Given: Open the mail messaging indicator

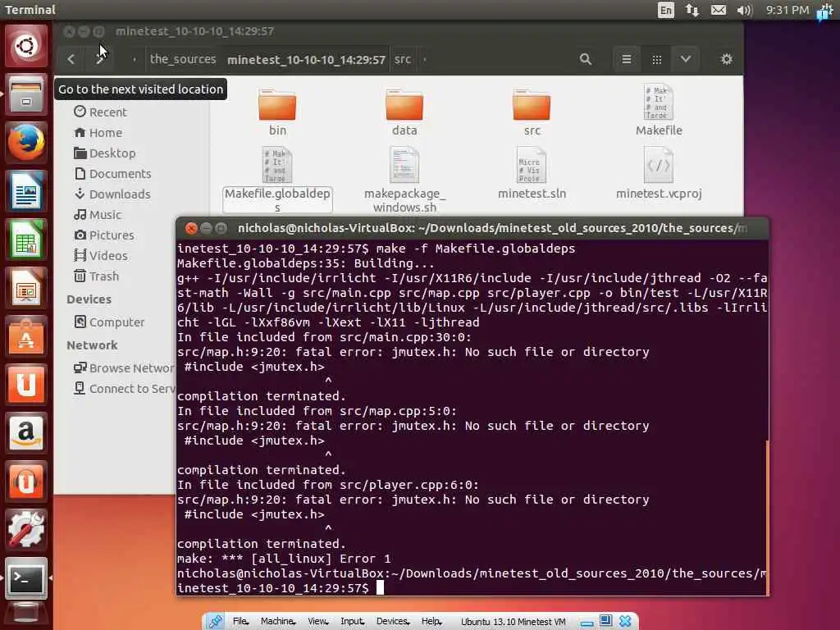Looking at the screenshot, I should coord(719,10).
